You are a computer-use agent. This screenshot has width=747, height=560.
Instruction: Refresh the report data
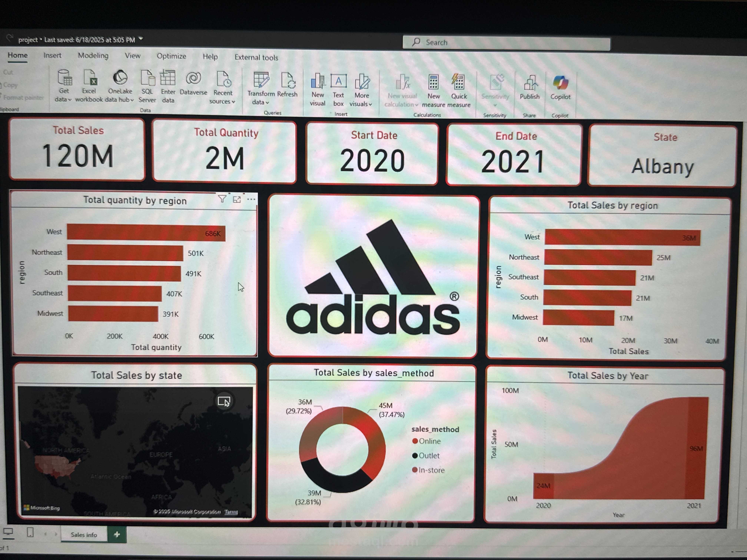[x=287, y=85]
